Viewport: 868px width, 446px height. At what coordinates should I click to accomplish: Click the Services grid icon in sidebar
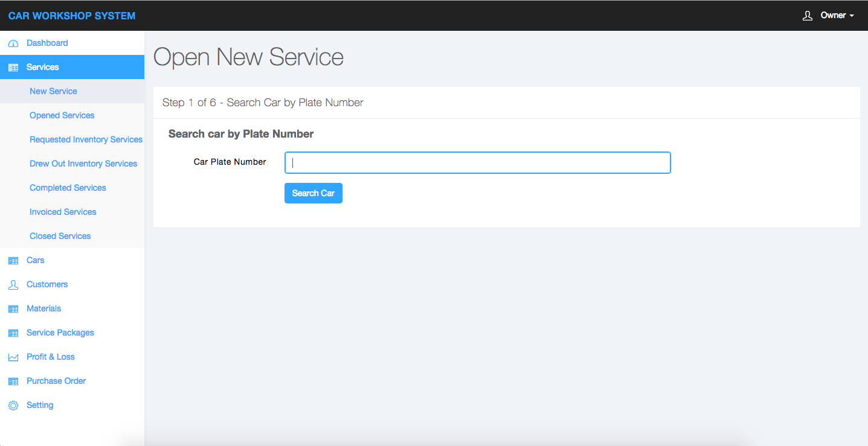(x=13, y=68)
